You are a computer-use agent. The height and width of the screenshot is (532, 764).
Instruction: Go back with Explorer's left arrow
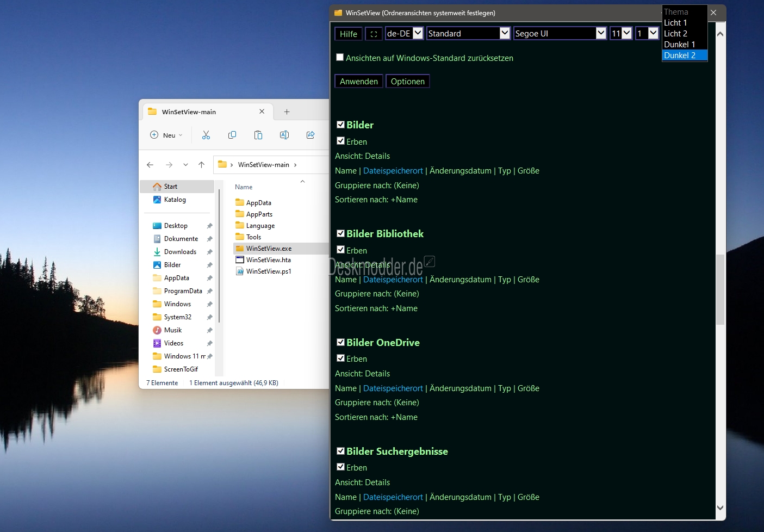tap(150, 165)
